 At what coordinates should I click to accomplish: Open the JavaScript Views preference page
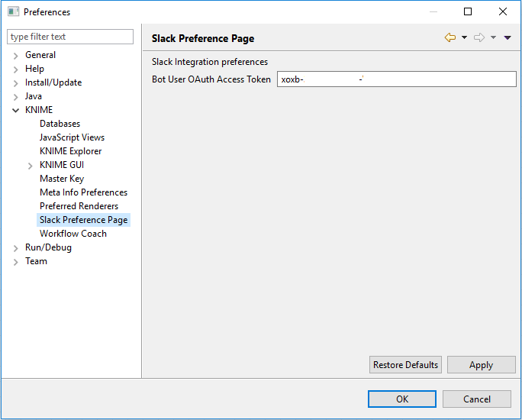pos(72,137)
